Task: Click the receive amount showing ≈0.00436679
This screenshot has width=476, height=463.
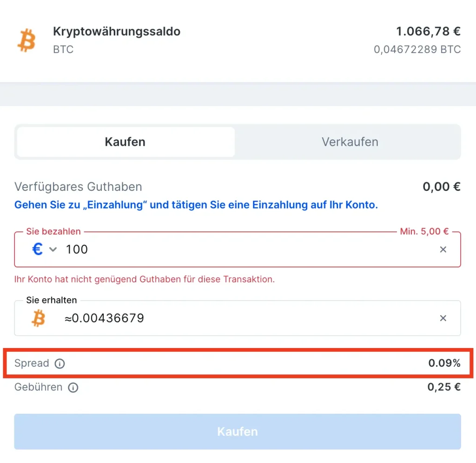Action: 105,318
